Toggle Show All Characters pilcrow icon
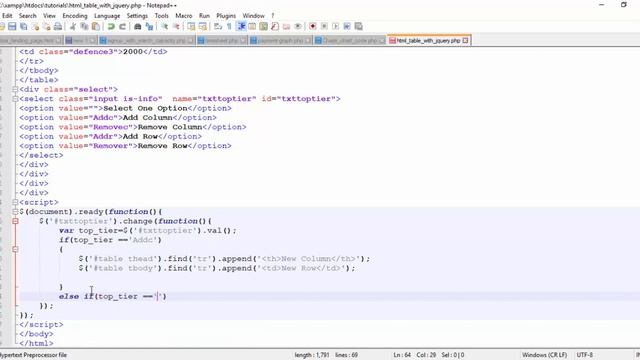 pos(229,27)
